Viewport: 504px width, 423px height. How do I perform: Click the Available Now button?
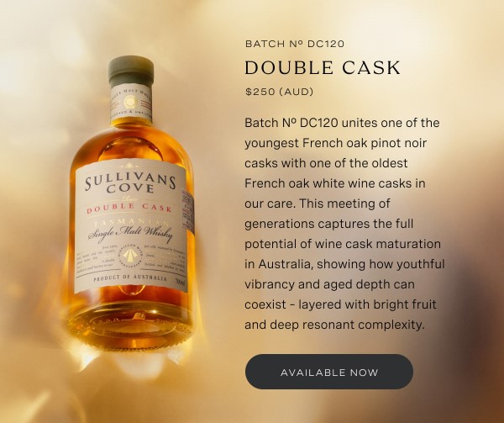[328, 372]
